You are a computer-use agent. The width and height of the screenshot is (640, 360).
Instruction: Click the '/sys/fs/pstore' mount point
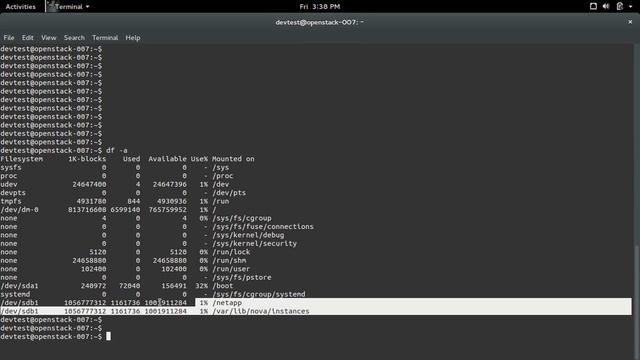coord(242,278)
